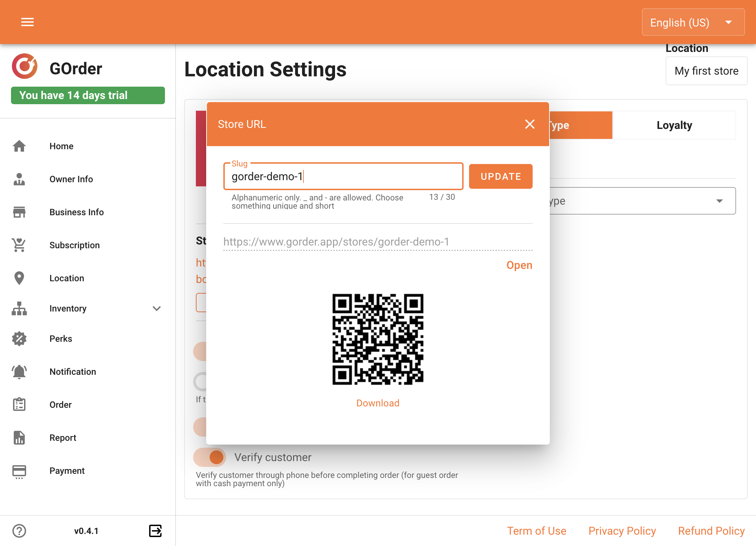
Task: Open the Term of Use link
Action: click(536, 531)
